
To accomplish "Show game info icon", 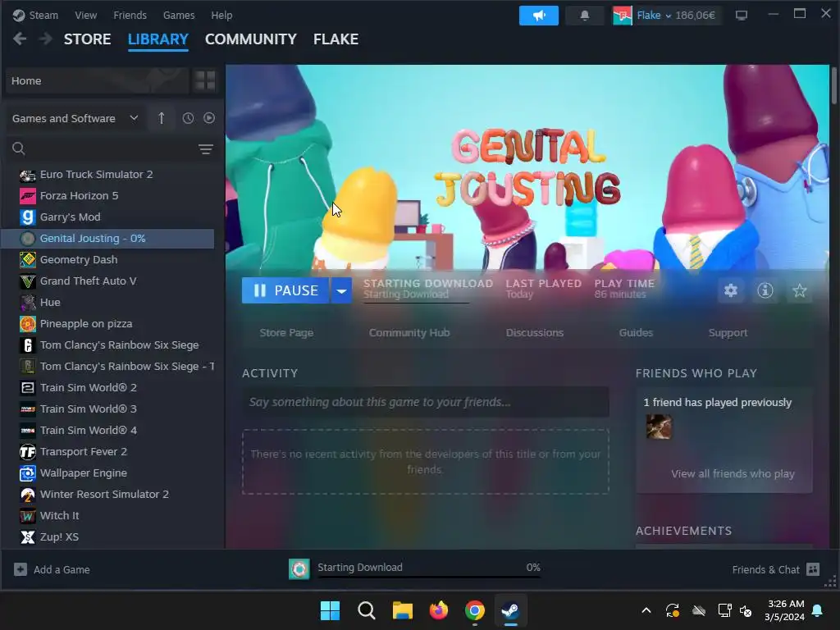I will pyautogui.click(x=765, y=290).
